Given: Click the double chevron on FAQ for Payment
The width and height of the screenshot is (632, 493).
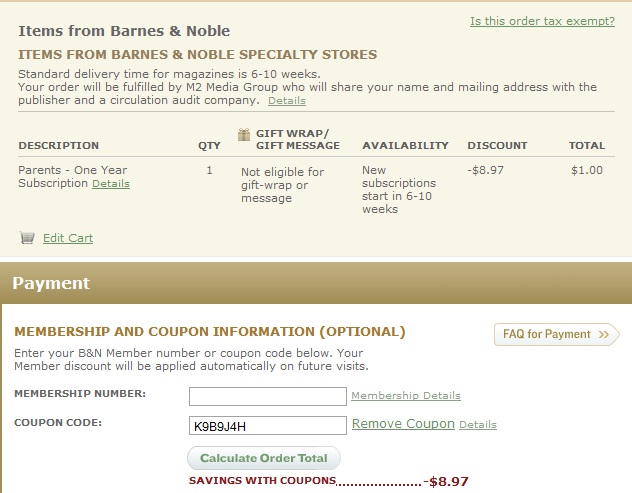Looking at the screenshot, I should point(604,334).
